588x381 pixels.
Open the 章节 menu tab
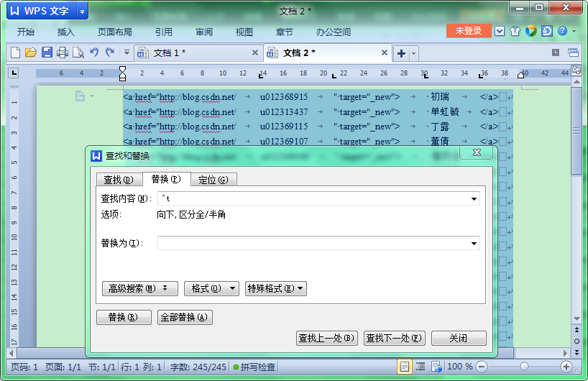[x=284, y=32]
